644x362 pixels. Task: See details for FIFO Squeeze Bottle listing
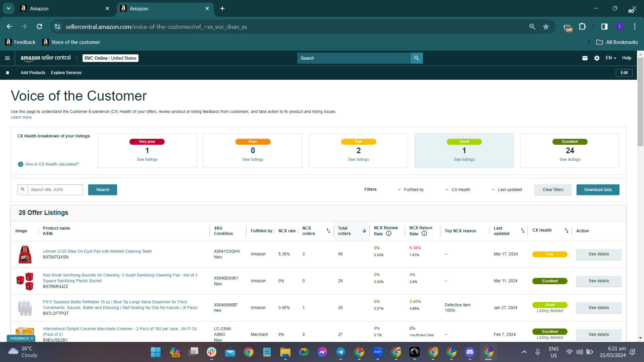(599, 308)
